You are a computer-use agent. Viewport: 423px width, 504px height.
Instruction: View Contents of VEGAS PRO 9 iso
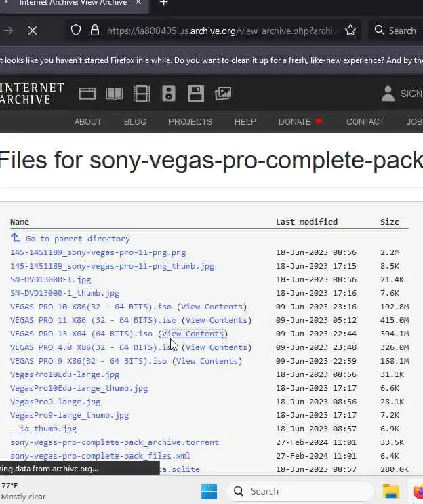pyautogui.click(x=207, y=361)
